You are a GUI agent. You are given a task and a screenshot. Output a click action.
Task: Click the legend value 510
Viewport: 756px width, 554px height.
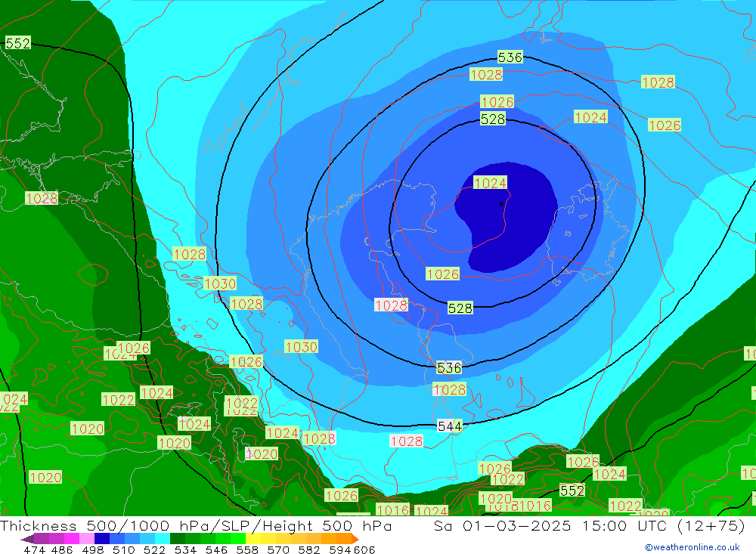123,549
